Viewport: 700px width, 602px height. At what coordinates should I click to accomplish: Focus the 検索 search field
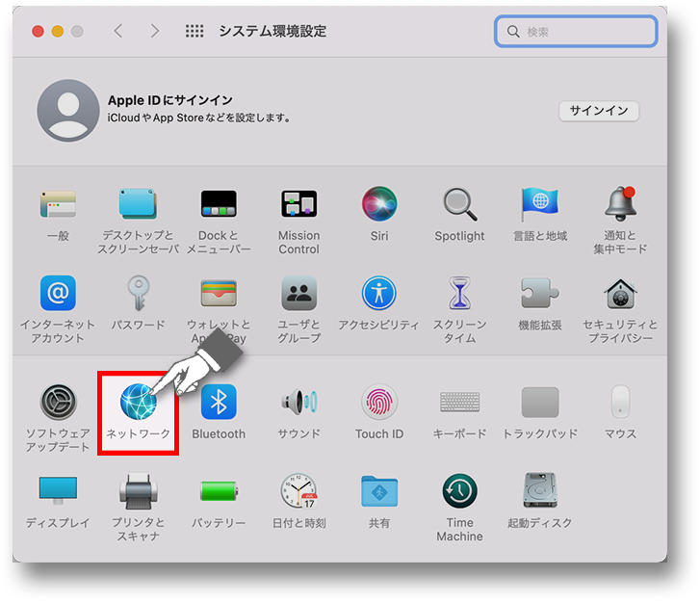coord(576,31)
